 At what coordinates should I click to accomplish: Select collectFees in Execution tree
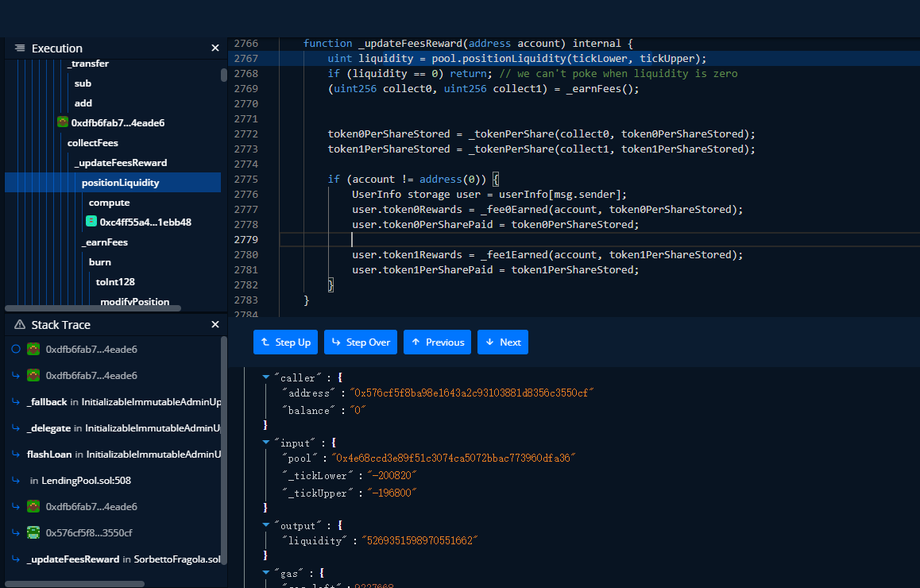coord(93,143)
